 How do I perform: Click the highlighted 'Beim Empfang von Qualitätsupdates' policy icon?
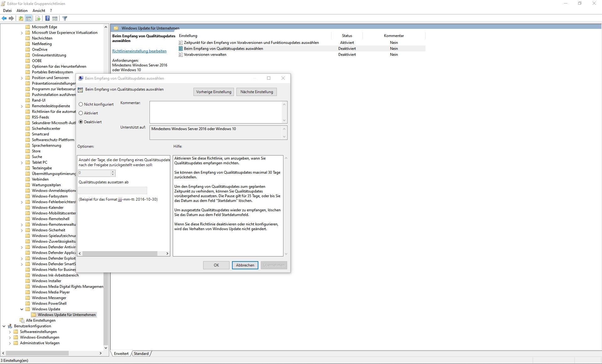[181, 49]
